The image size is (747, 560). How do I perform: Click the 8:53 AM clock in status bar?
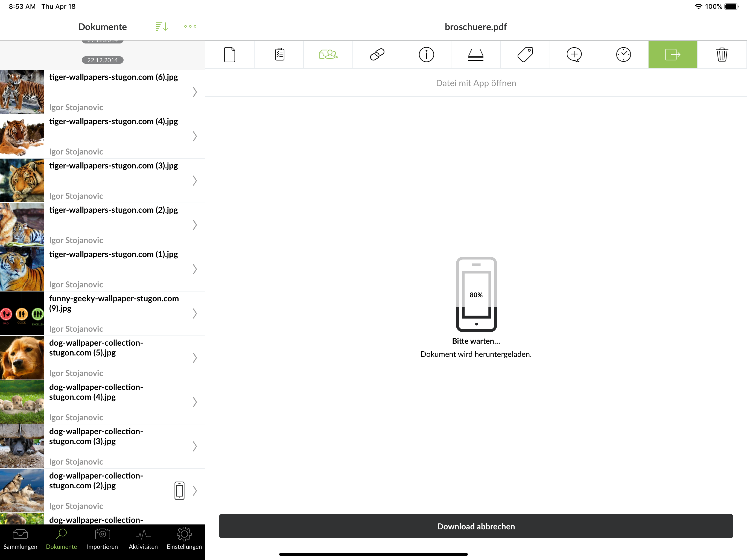tap(22, 6)
